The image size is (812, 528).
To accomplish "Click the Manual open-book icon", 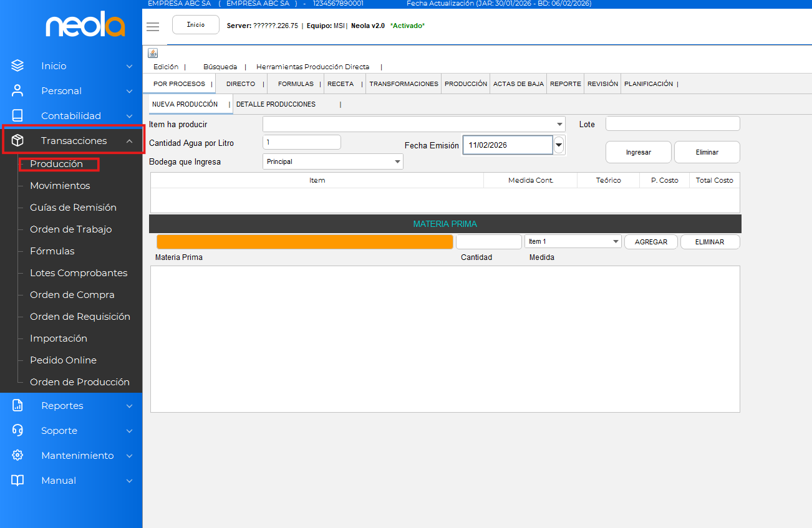I will point(17,480).
